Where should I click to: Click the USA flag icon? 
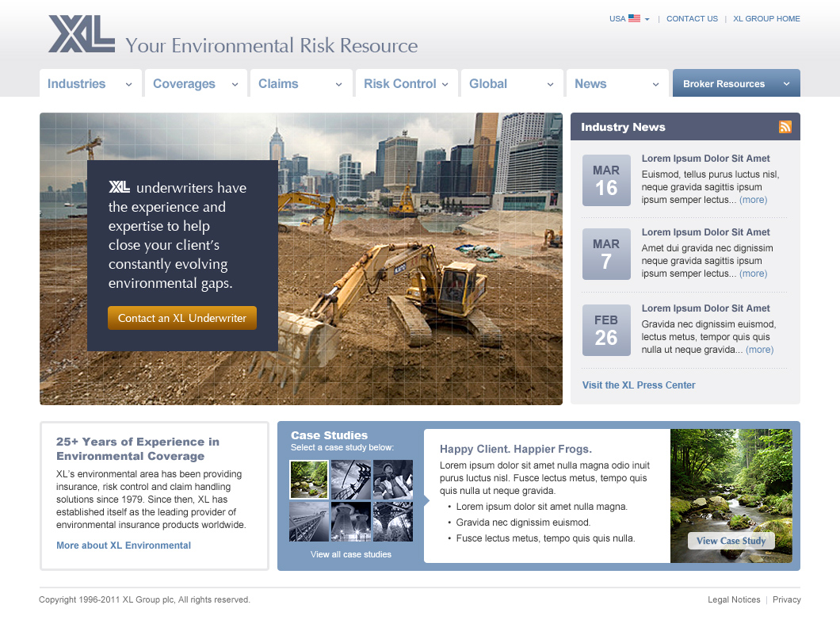click(634, 18)
